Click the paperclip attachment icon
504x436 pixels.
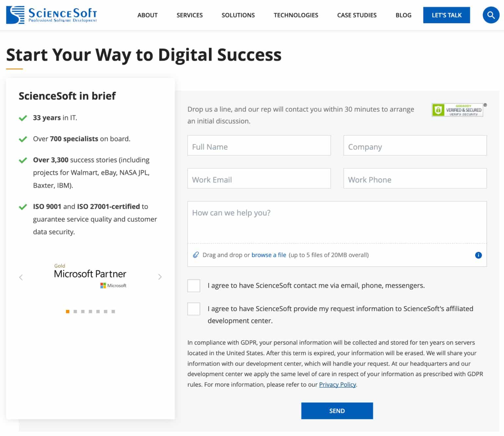[x=196, y=254]
